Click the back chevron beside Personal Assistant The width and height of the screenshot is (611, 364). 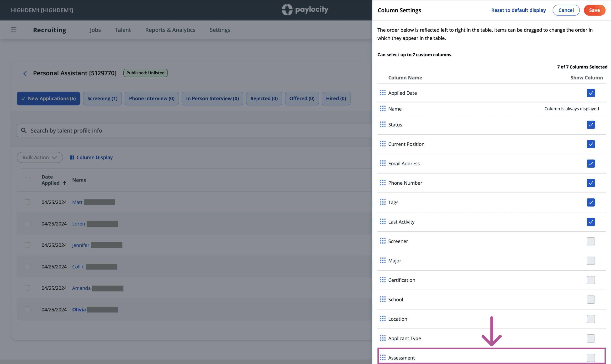click(25, 73)
